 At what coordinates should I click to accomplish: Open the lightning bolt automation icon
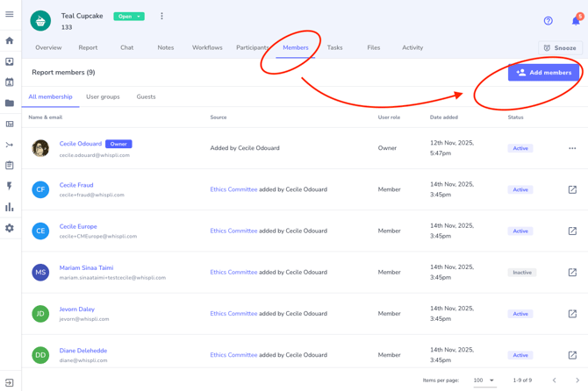pyautogui.click(x=10, y=186)
